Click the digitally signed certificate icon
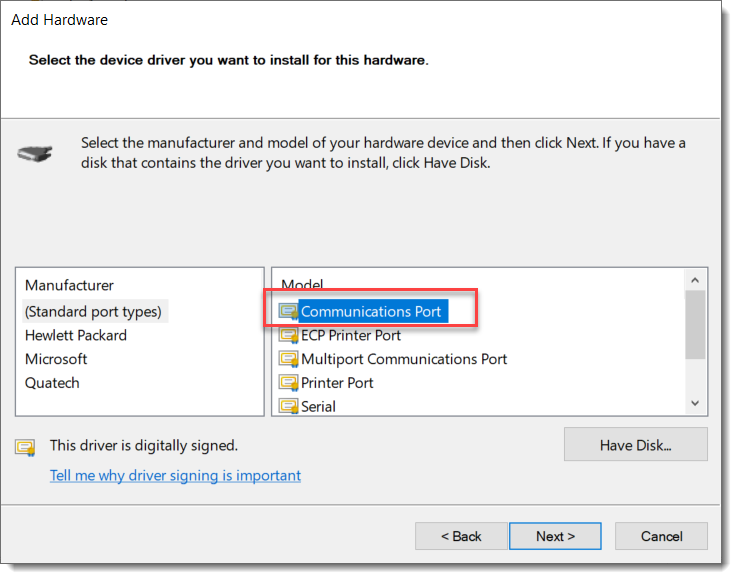Viewport: 737px width, 579px height. click(25, 447)
